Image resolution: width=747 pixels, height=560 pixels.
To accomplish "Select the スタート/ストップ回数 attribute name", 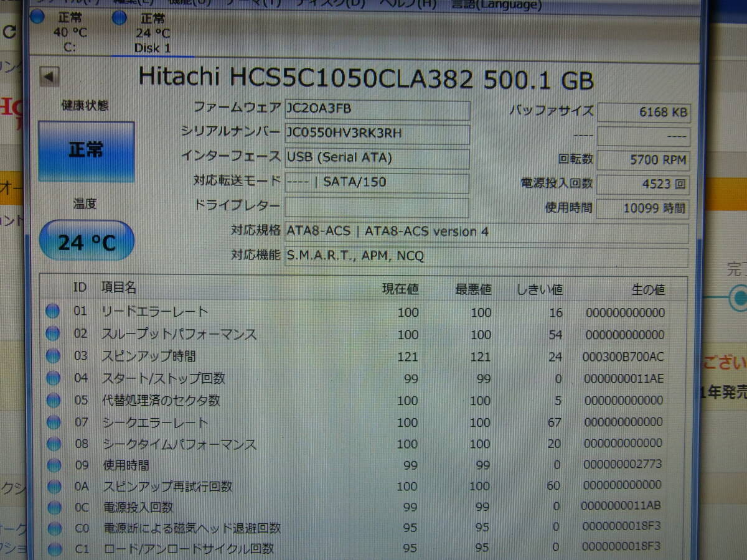I will (x=164, y=378).
